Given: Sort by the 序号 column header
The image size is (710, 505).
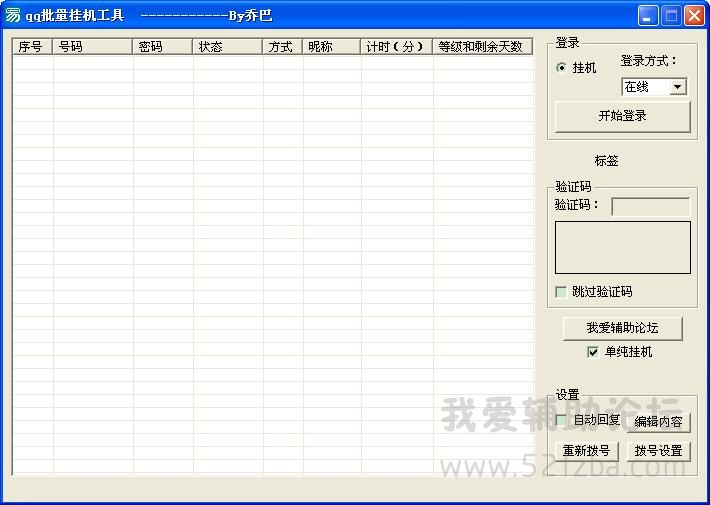Looking at the screenshot, I should [33, 47].
